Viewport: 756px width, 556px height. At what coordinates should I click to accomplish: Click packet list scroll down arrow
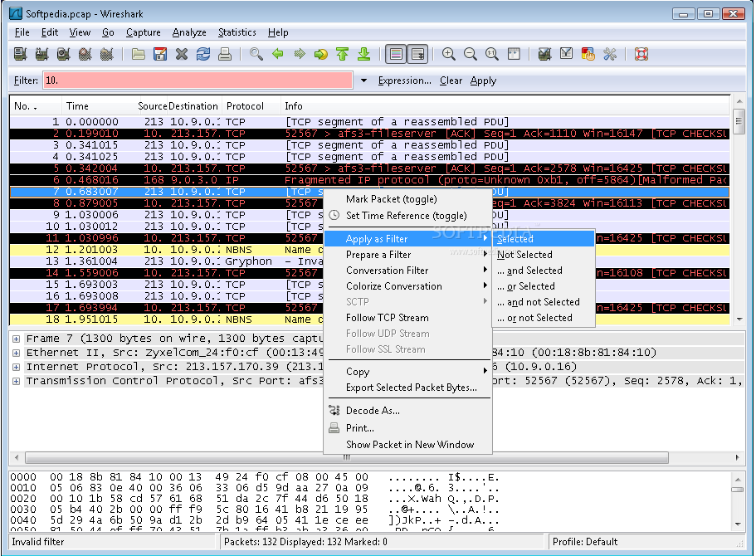click(x=739, y=319)
